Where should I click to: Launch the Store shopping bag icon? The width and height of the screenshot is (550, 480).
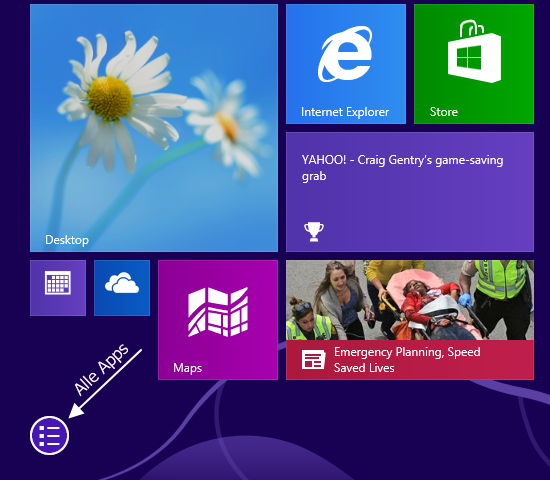click(x=474, y=51)
